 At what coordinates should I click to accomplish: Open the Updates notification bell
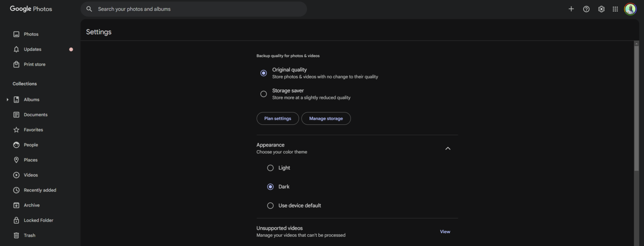click(16, 49)
